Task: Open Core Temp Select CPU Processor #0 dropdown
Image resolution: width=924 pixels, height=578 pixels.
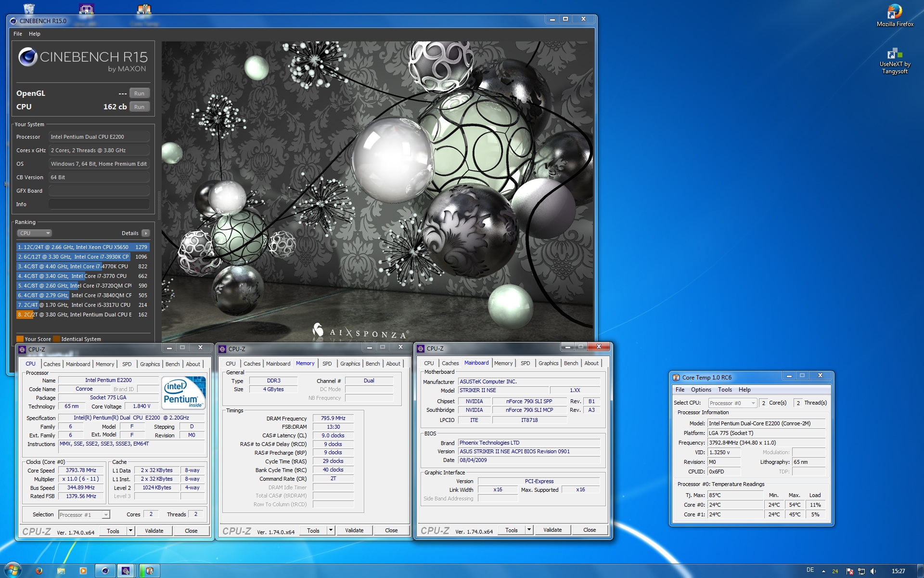Action: (x=732, y=403)
